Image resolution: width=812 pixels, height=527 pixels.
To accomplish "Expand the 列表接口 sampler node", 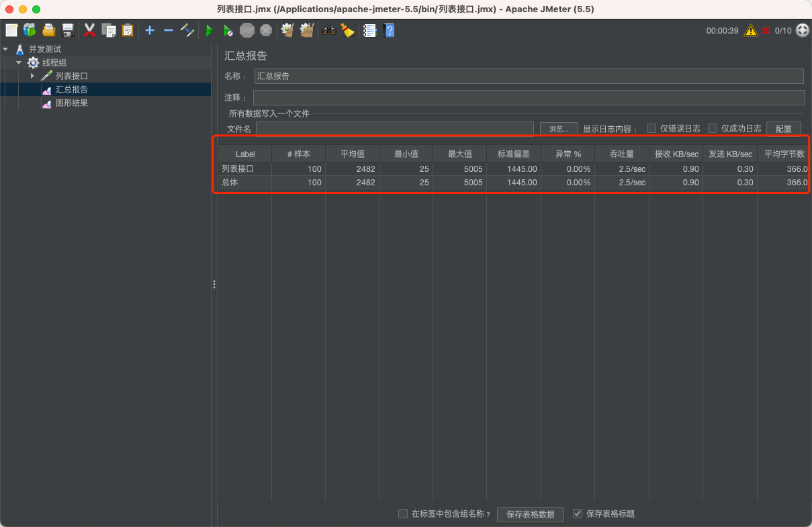I will [x=32, y=75].
